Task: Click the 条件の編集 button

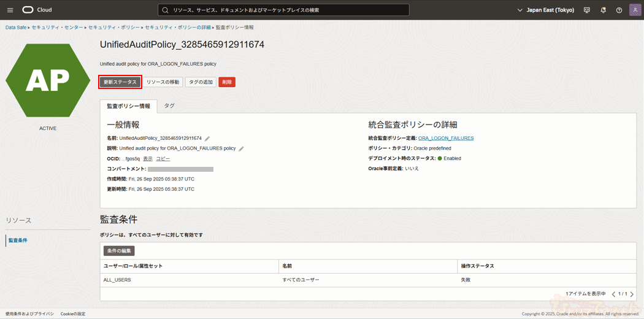Action: click(118, 251)
